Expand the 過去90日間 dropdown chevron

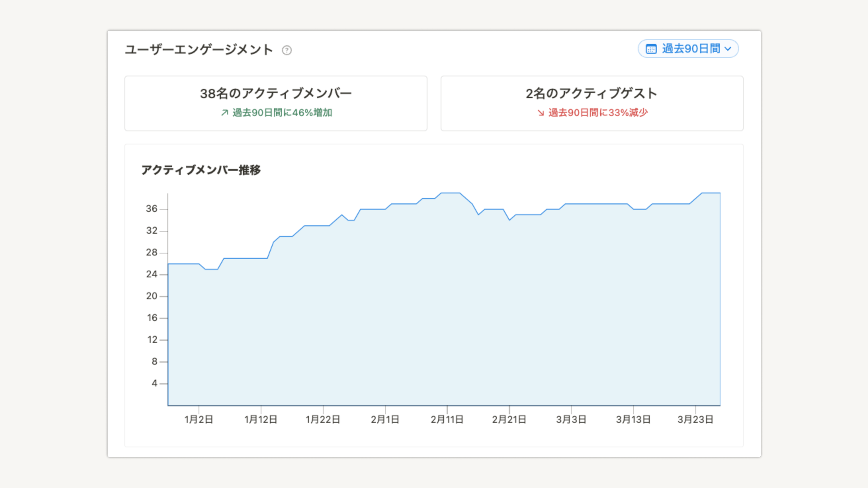728,49
